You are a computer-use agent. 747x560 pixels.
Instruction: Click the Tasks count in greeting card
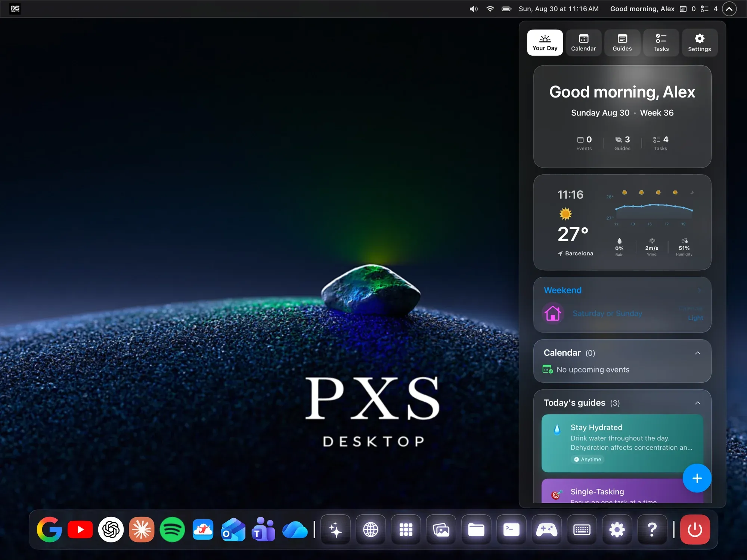(660, 143)
